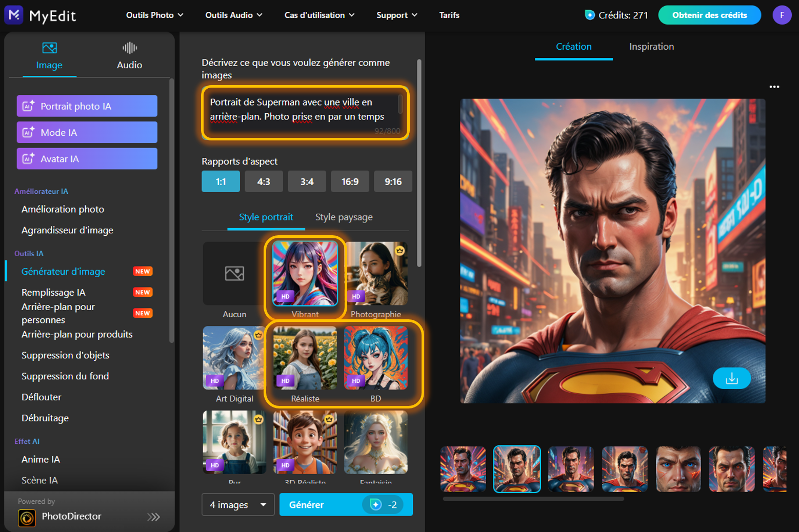Click into the image description prompt field

pyautogui.click(x=305, y=113)
